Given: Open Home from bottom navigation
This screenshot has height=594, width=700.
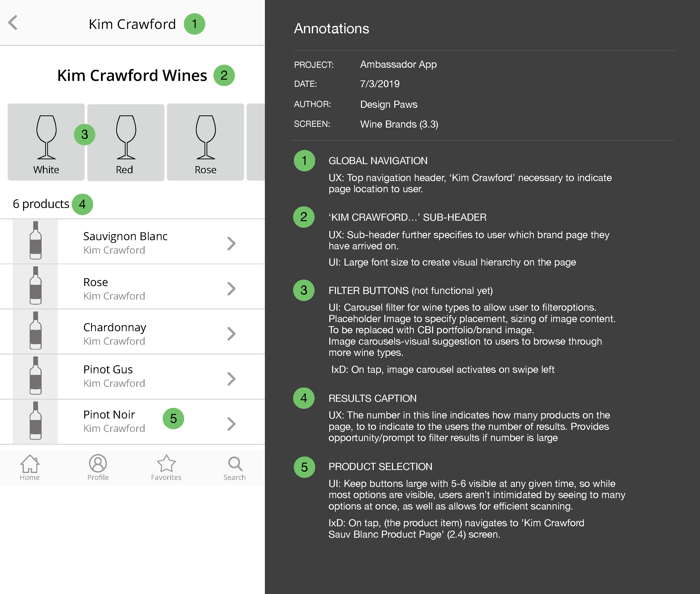Looking at the screenshot, I should (x=30, y=468).
